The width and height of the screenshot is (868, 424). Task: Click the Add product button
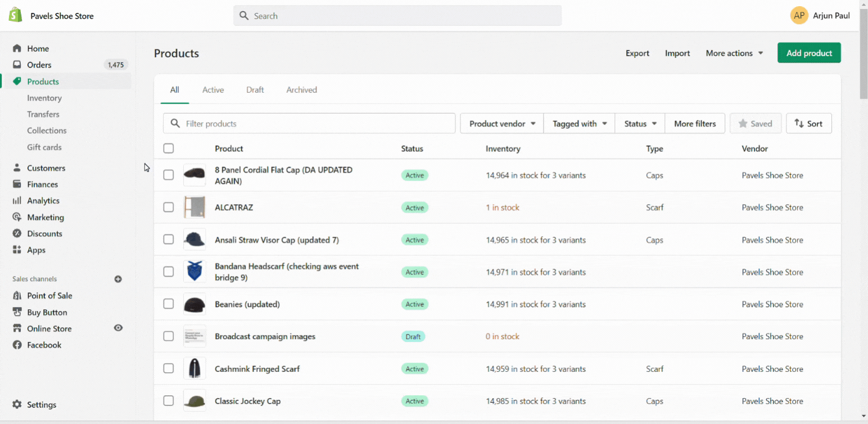809,53
